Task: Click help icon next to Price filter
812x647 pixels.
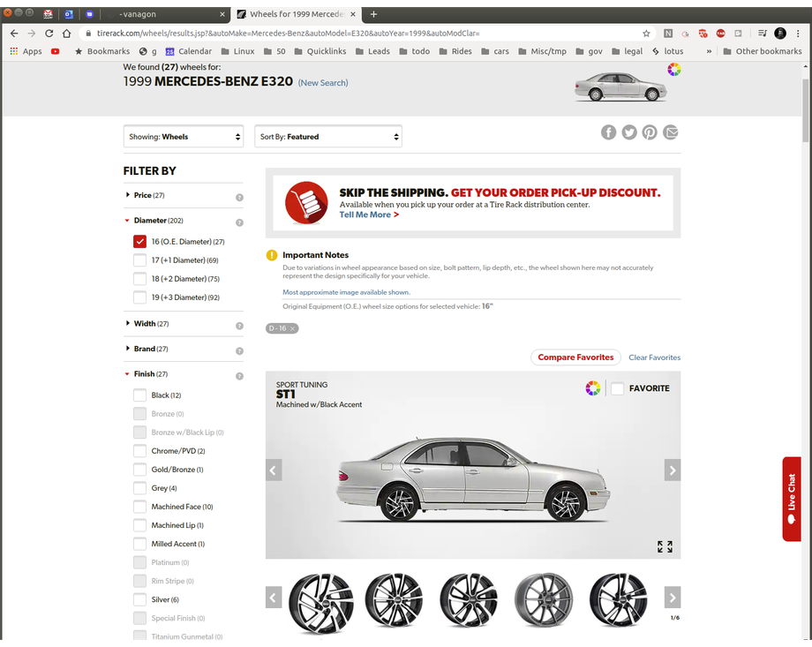Action: 239,198
